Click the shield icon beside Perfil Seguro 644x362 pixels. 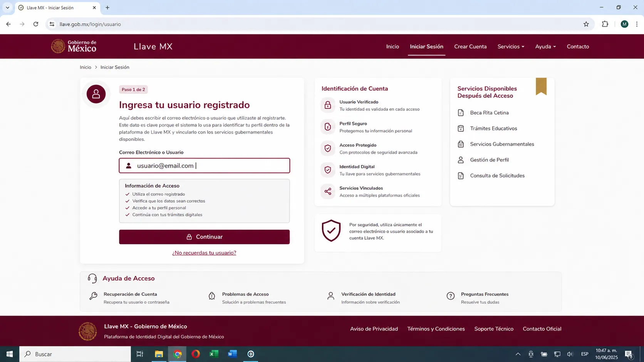pos(328,127)
